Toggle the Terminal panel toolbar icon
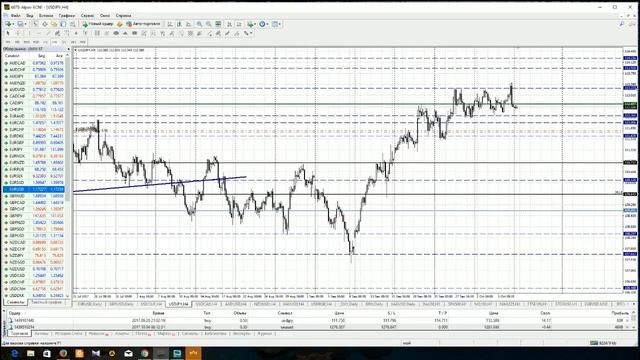This screenshot has height=360, width=640. click(63, 24)
